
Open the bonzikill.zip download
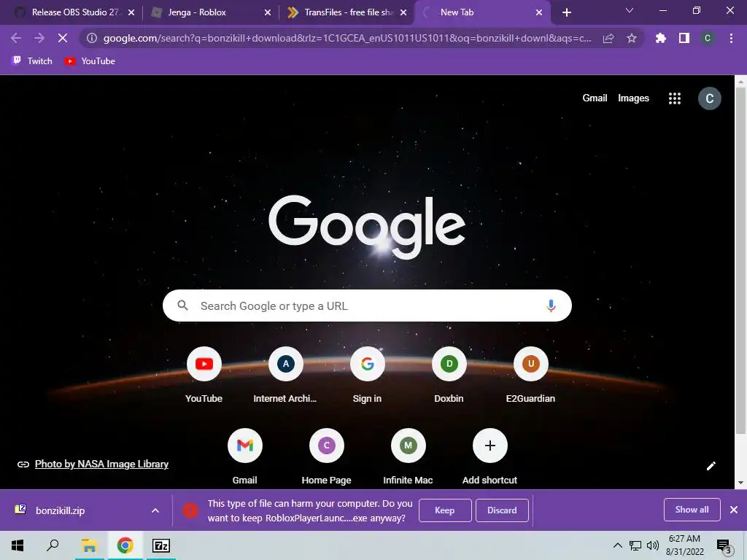pyautogui.click(x=61, y=510)
